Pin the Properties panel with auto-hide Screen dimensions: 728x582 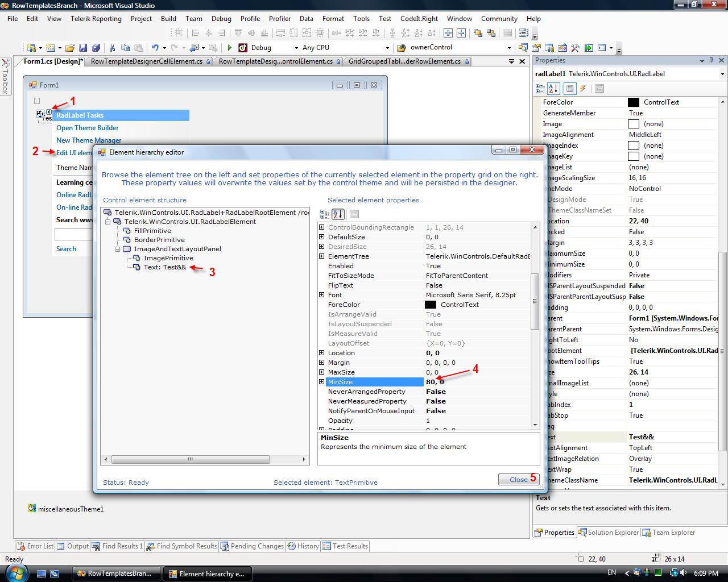tap(711, 60)
